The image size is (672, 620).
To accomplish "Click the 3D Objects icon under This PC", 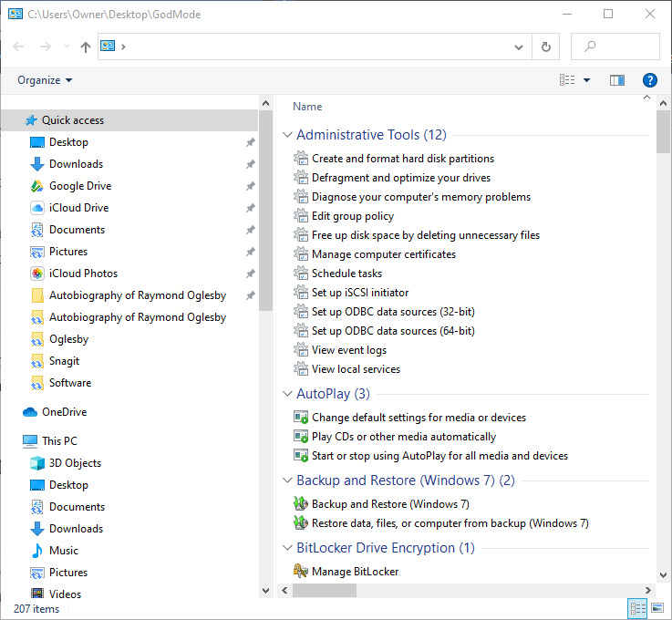I will point(37,463).
